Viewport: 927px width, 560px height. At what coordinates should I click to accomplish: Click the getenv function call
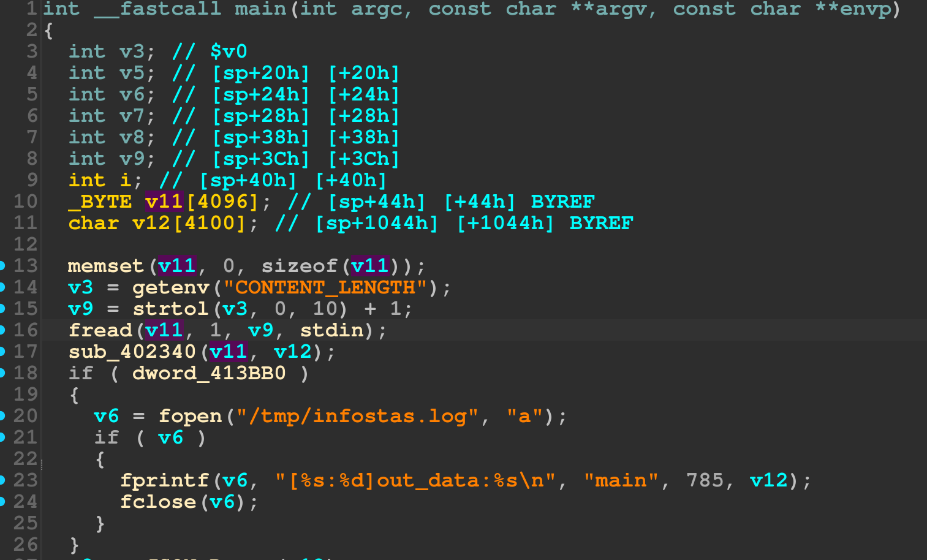[x=171, y=287]
